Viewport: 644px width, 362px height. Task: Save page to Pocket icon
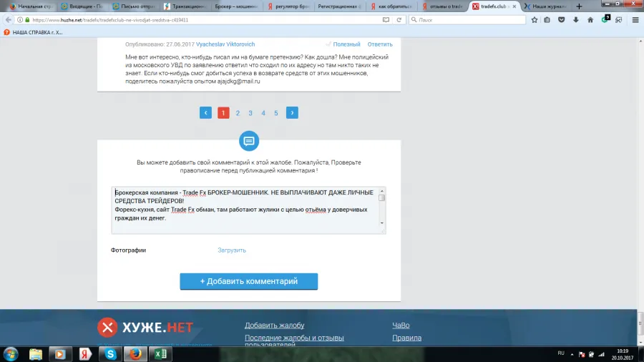(x=562, y=20)
